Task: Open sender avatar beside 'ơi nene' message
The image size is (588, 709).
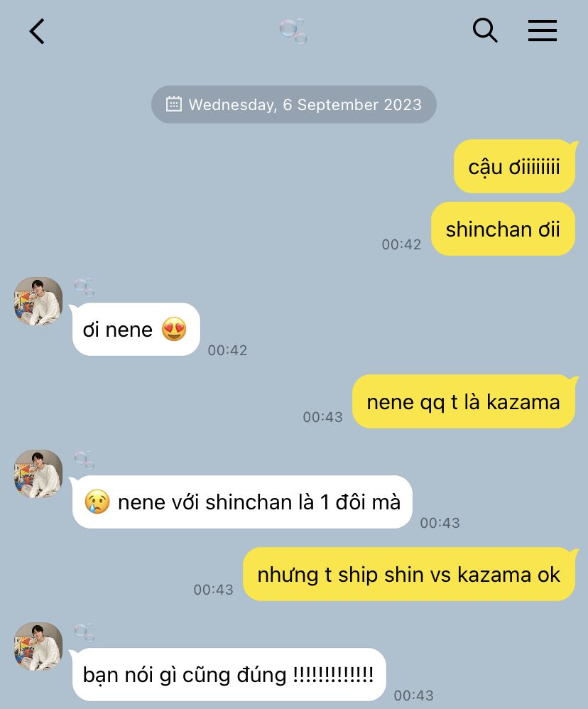Action: 38,301
